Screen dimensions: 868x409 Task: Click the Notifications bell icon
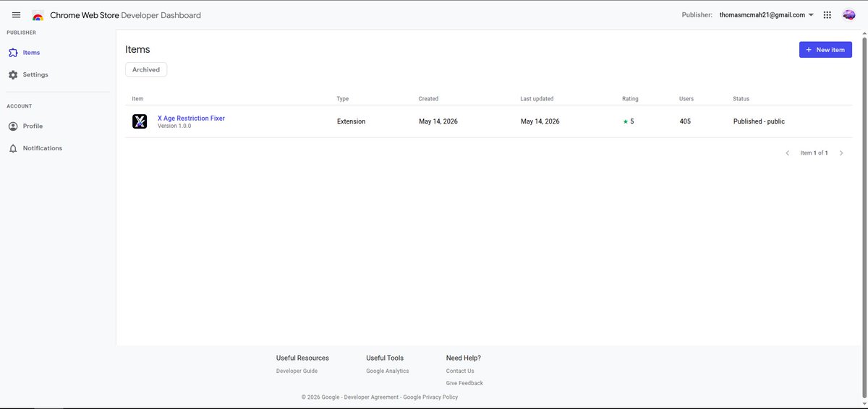[x=13, y=148]
